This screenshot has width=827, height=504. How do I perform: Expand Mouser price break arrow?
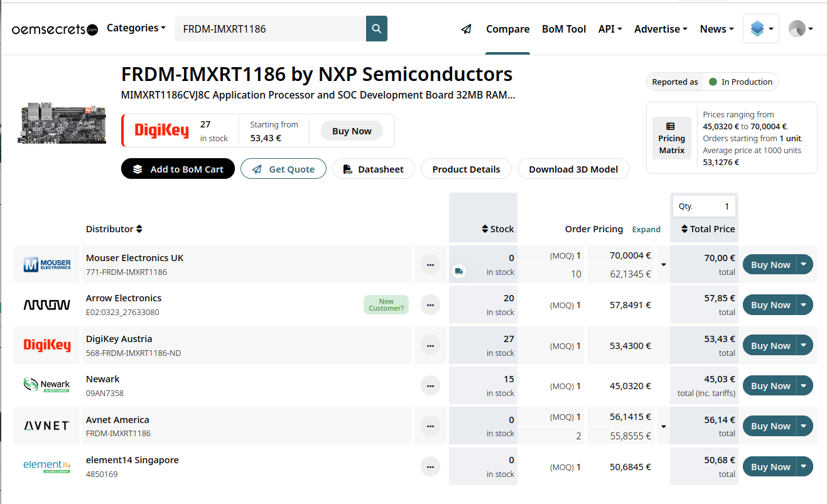664,265
